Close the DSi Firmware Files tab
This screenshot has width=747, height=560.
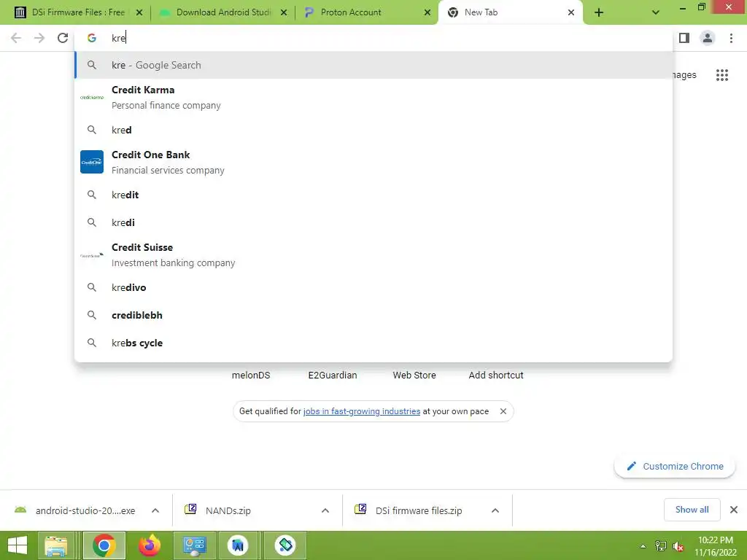tap(139, 13)
